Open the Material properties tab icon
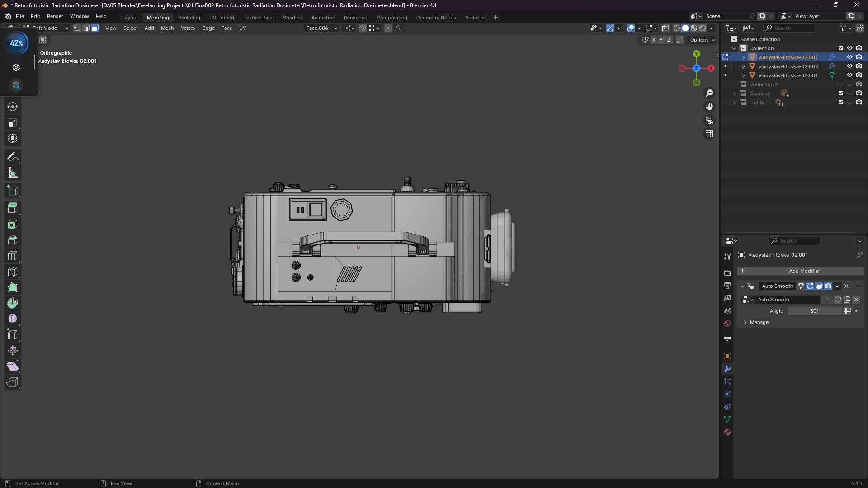868x488 pixels. [x=727, y=432]
